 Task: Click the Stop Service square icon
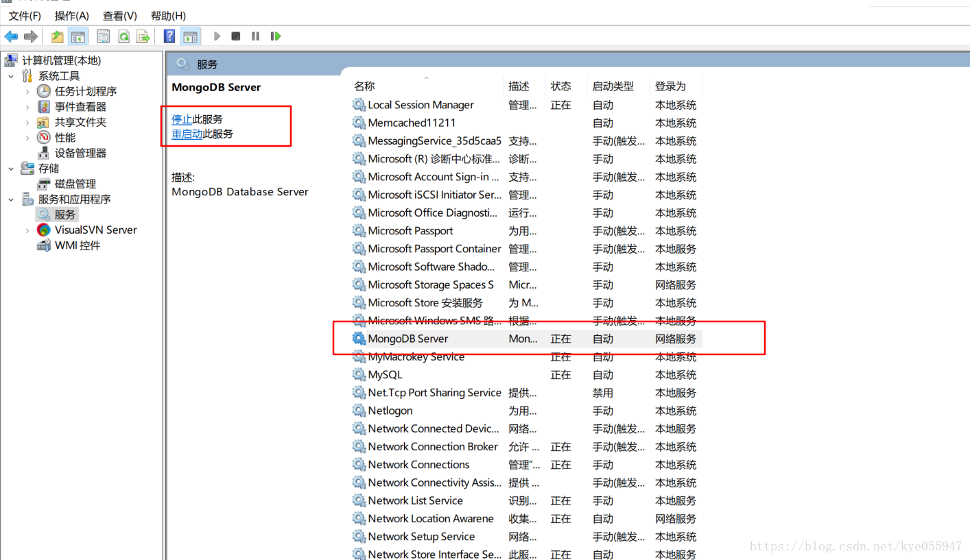click(236, 36)
